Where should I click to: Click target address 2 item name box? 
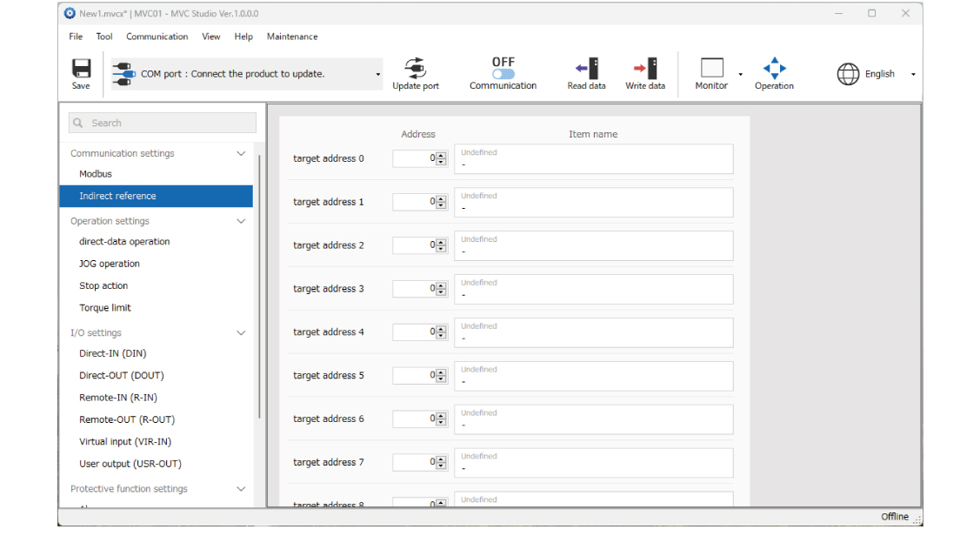(x=594, y=245)
